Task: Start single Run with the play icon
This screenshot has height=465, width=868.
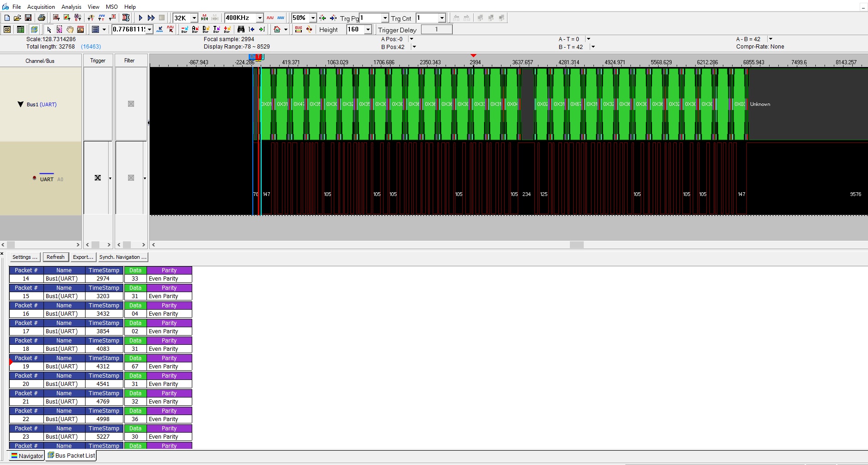Action: (141, 18)
